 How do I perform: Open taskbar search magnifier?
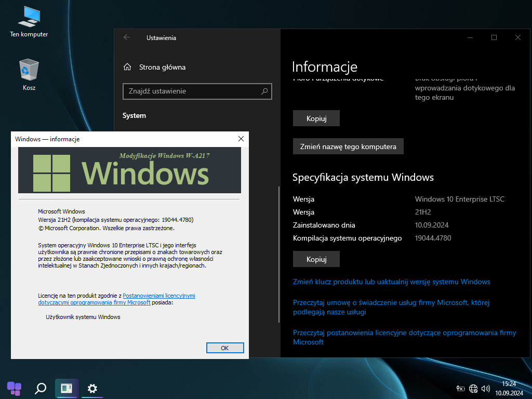41,388
